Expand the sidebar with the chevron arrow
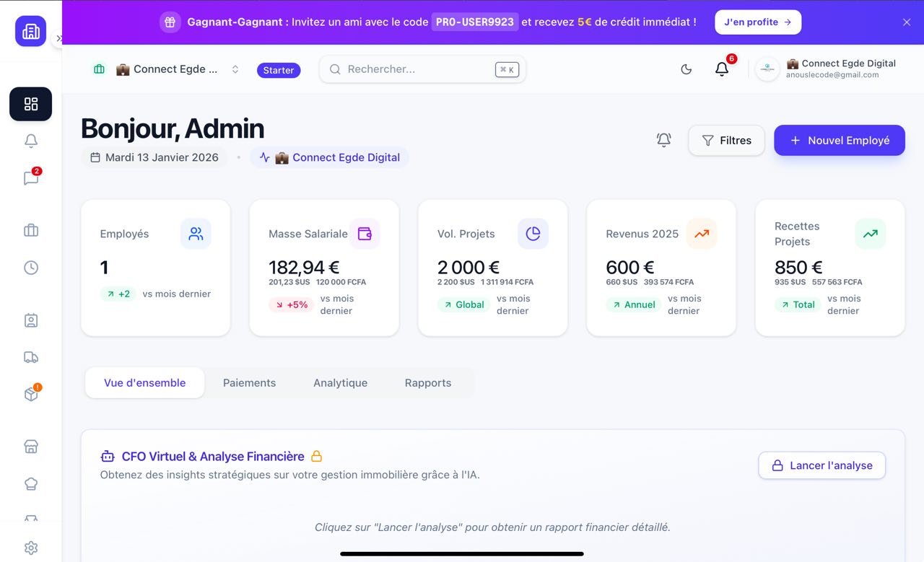The height and width of the screenshot is (562, 924). click(x=58, y=38)
